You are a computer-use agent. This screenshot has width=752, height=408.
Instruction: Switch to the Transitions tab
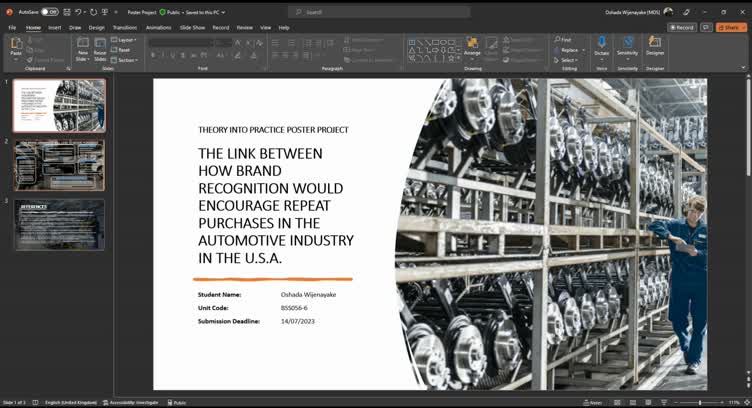coord(125,28)
